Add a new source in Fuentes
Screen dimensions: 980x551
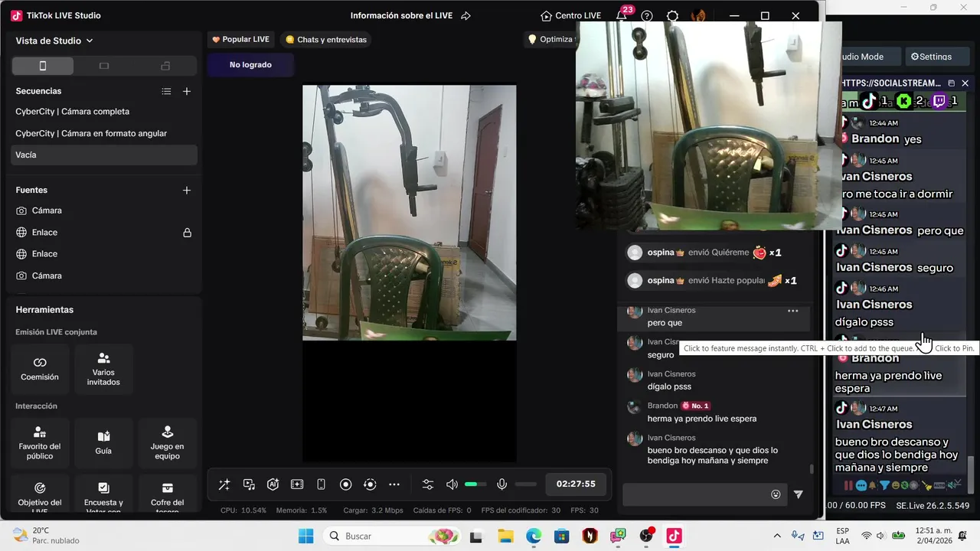[187, 190]
